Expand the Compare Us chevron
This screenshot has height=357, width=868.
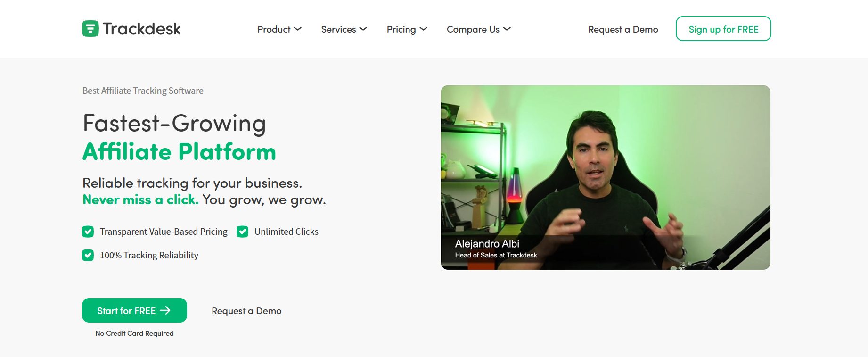point(507,29)
